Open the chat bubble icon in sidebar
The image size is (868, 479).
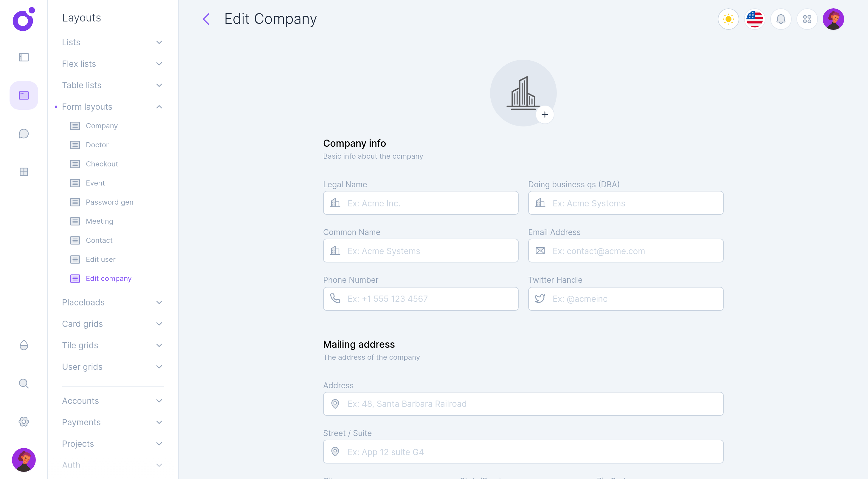click(24, 134)
